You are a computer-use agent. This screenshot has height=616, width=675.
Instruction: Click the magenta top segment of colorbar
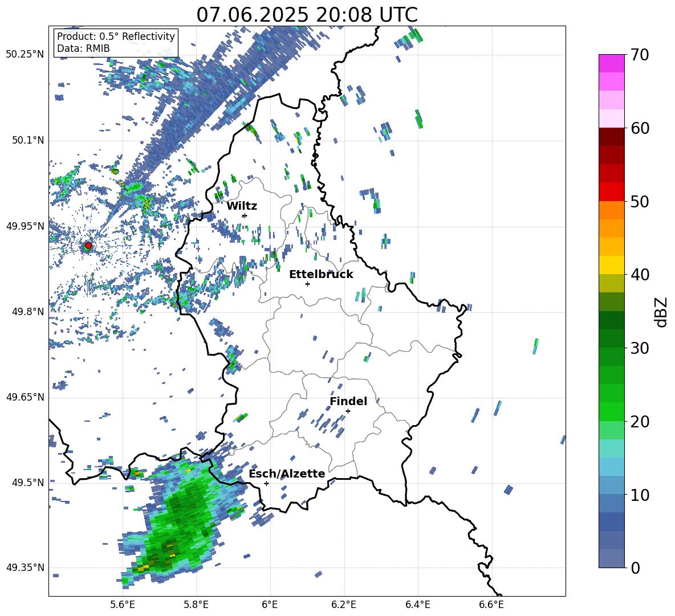pyautogui.click(x=611, y=63)
